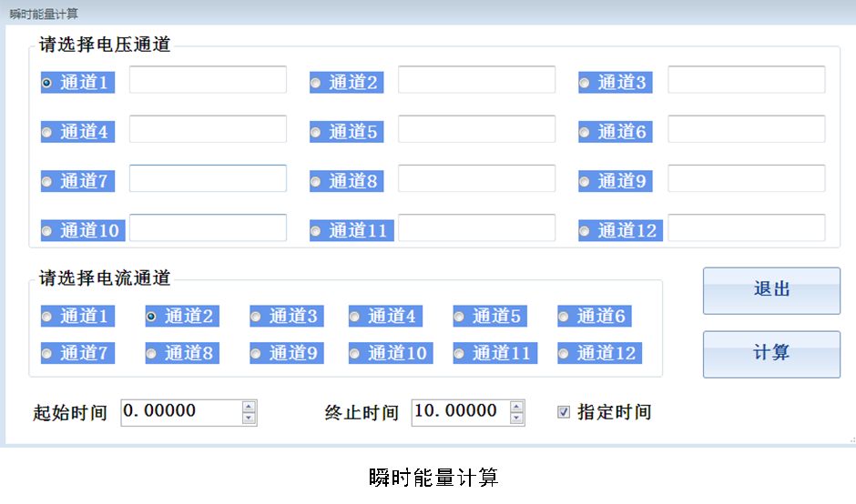The width and height of the screenshot is (856, 504).
Task: Pick current channel 通道11 radio button
Action: pos(459,353)
